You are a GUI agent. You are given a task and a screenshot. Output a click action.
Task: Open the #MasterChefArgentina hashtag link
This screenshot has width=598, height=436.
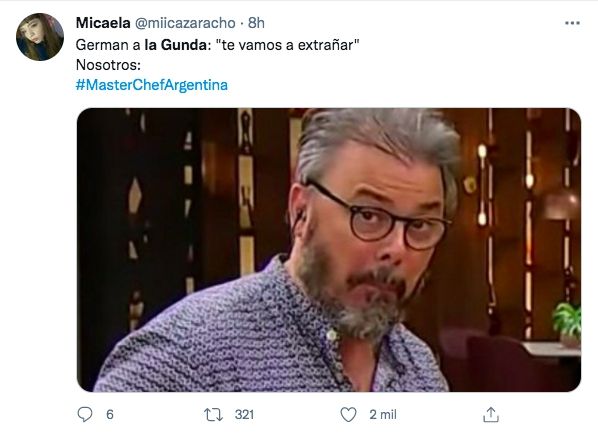152,85
